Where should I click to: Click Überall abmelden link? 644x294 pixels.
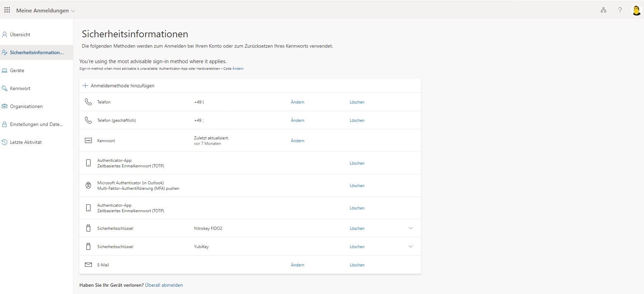(x=164, y=285)
